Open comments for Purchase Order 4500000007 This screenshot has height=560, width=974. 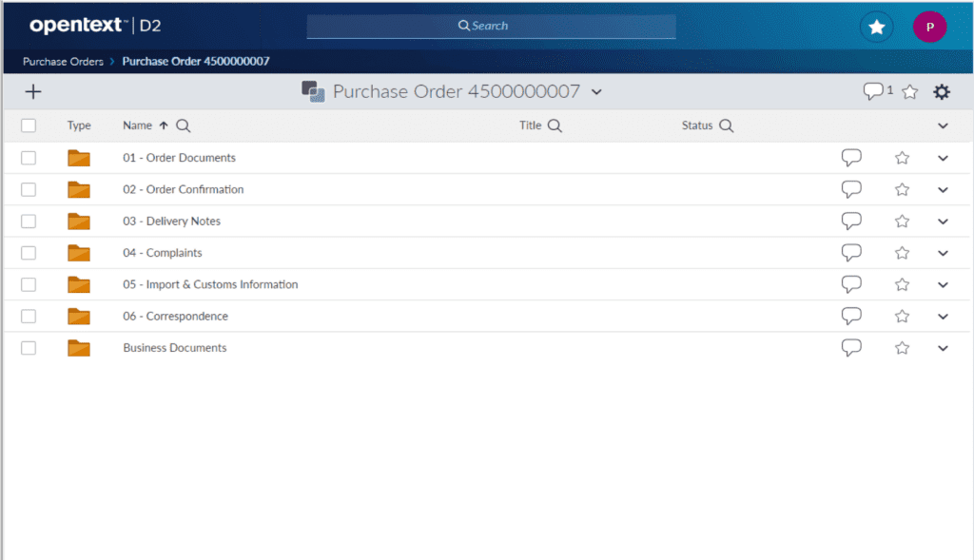(x=873, y=91)
